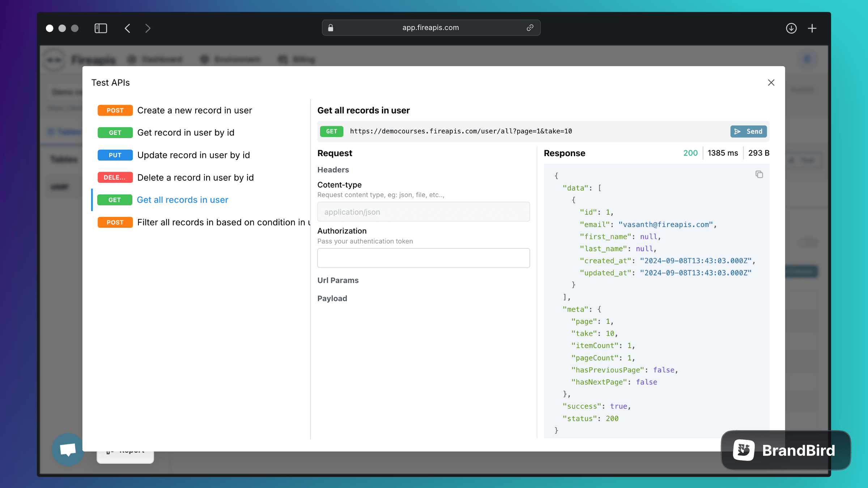
Task: Click the 200 response status code
Action: (690, 153)
